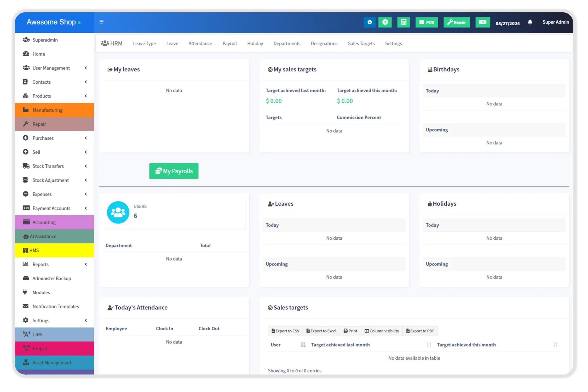Open Modules plug icon item

54,292
